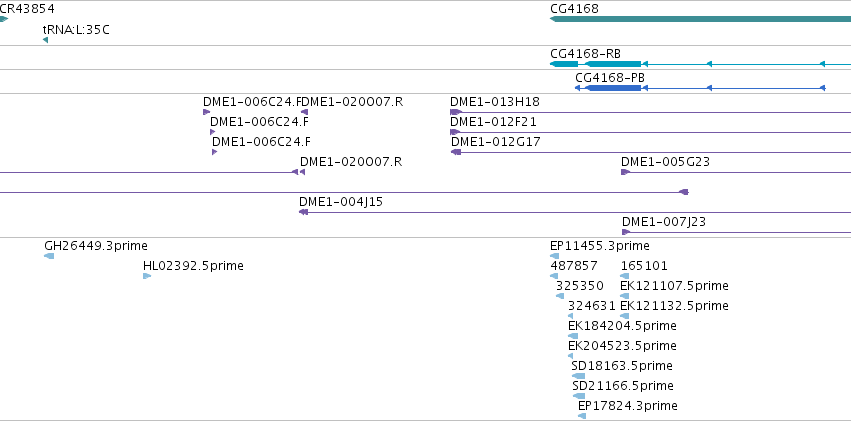Click the 487857 feature label
This screenshot has width=851, height=421.
(574, 266)
